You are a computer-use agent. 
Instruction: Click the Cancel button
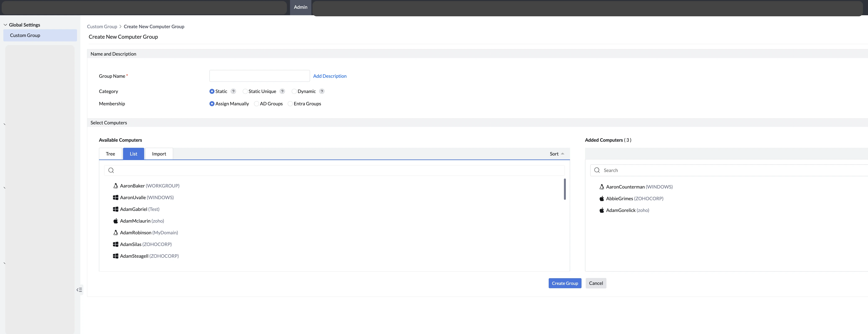click(596, 283)
